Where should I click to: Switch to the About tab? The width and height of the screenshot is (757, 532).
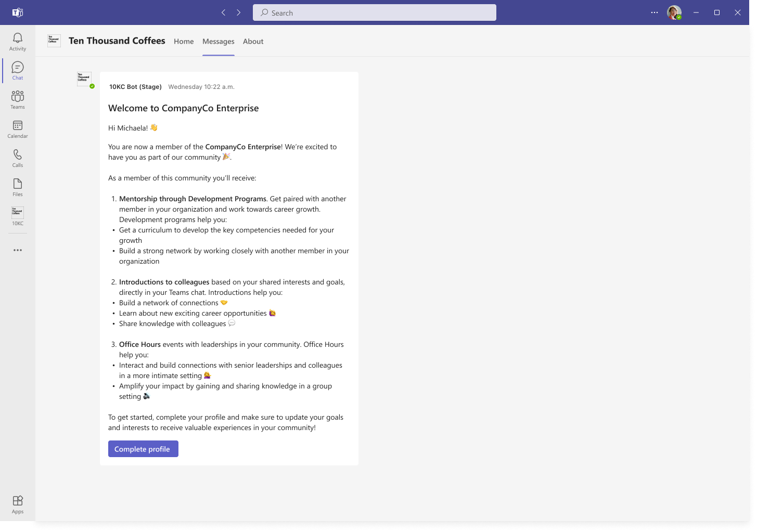pyautogui.click(x=253, y=41)
